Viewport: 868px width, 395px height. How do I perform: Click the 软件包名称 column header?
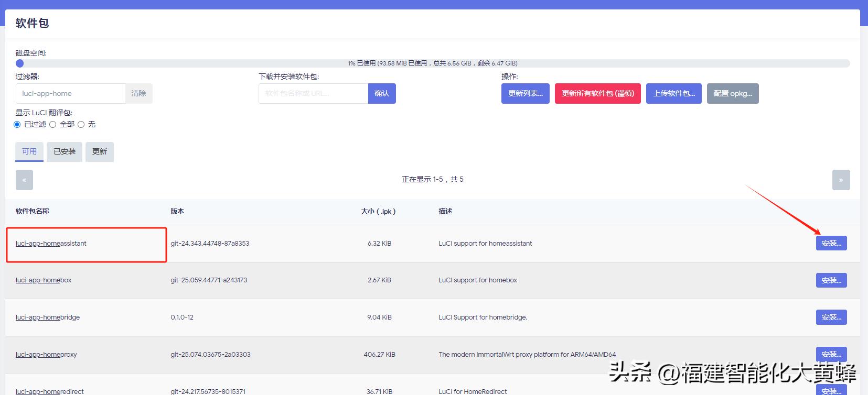point(33,211)
